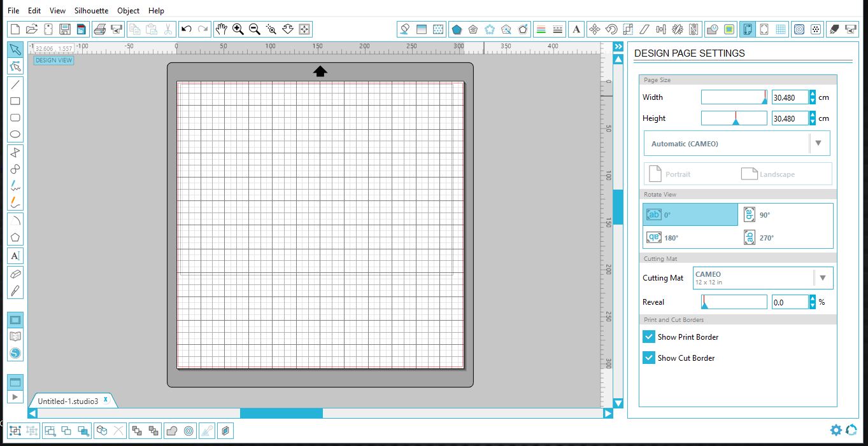This screenshot has width=868, height=446.
Task: Open the Silhouette menu
Action: (91, 10)
